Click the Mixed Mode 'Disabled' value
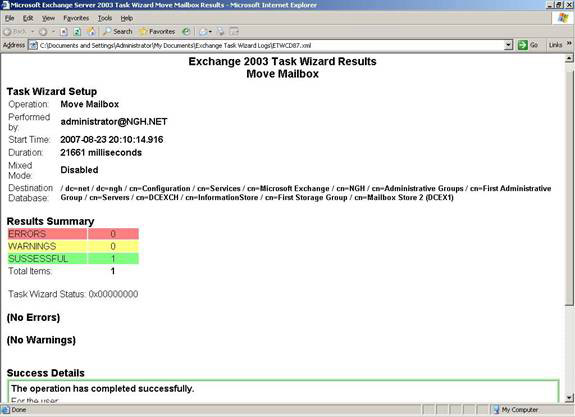The width and height of the screenshot is (575, 417). click(79, 170)
